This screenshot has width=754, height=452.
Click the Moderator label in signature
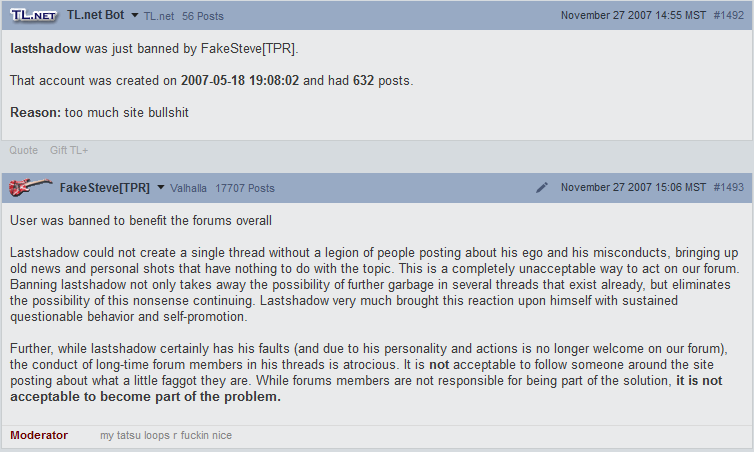tap(39, 435)
